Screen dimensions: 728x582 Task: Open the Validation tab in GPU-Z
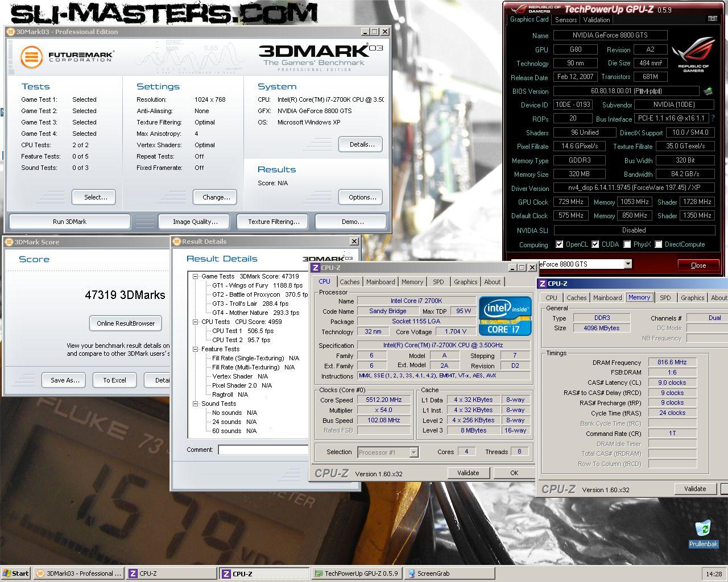point(597,20)
